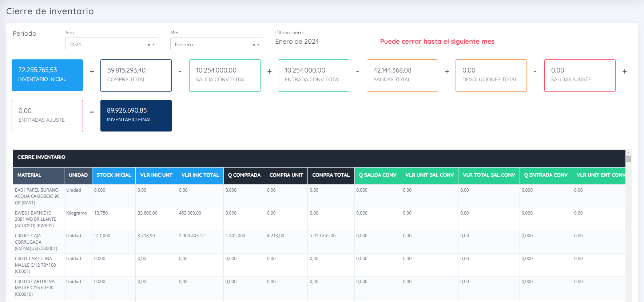Click the Puede cerrar hasta el siguiente mes notice

tap(437, 42)
